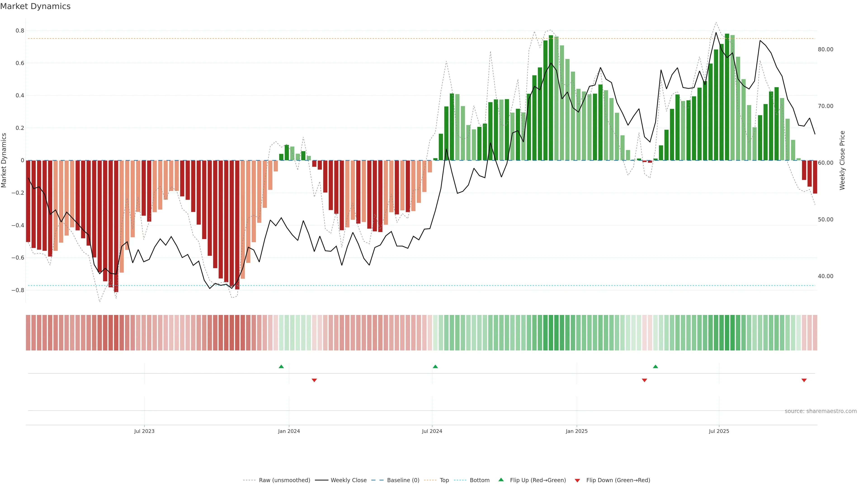Click the green flip-up triangle near Jan 2024
The height and width of the screenshot is (488, 868).
281,366
